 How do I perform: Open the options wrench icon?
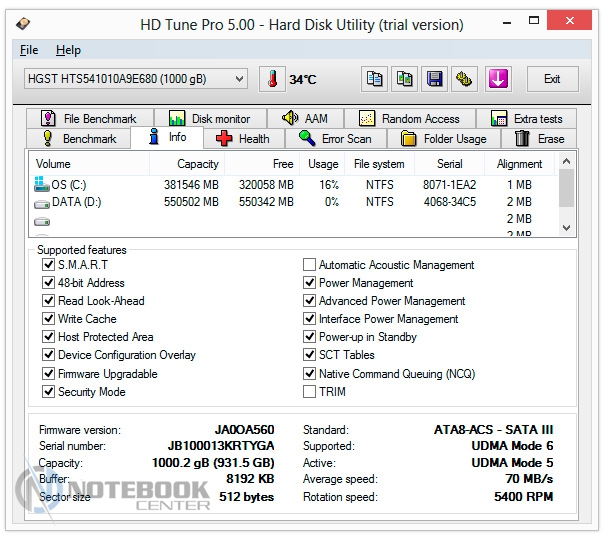tap(464, 79)
